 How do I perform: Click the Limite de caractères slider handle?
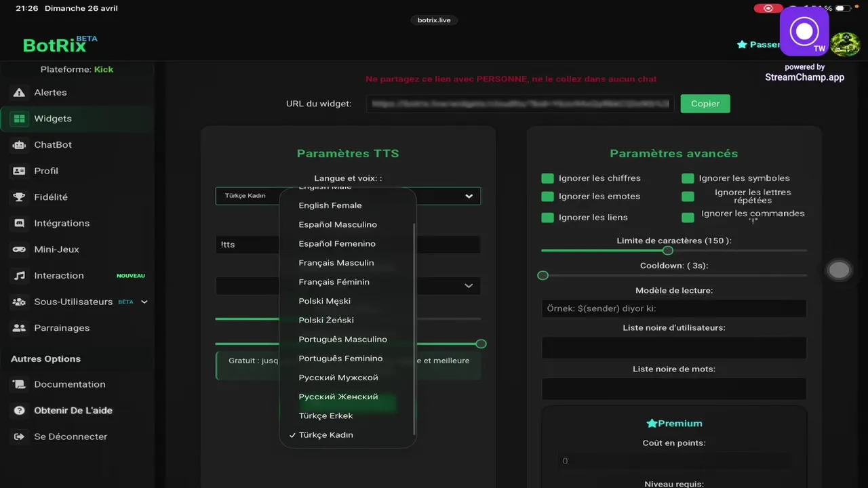[667, 251]
